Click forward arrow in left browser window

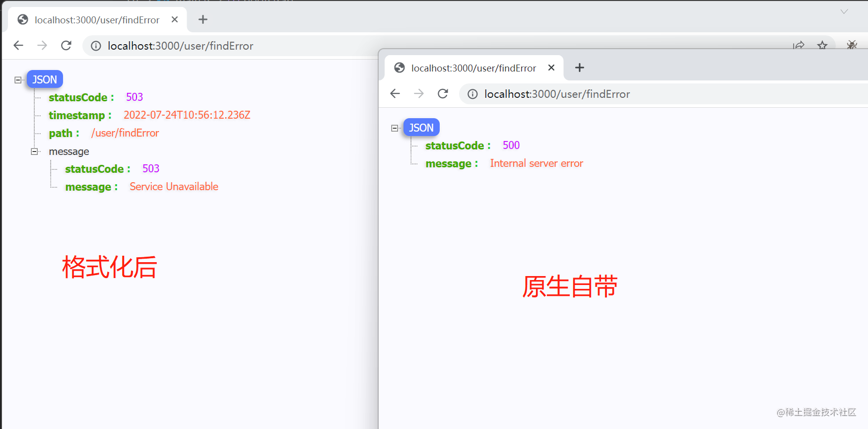pyautogui.click(x=42, y=46)
